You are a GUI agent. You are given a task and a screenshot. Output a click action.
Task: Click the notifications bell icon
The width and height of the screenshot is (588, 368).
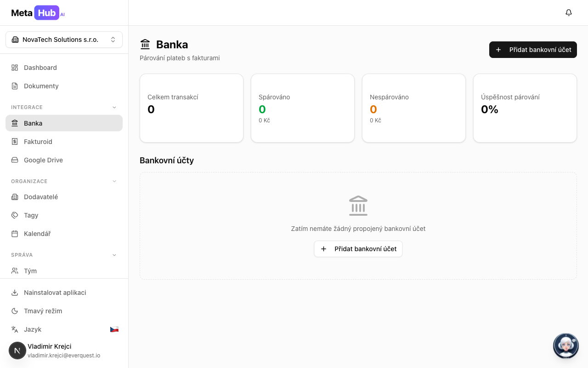569,13
